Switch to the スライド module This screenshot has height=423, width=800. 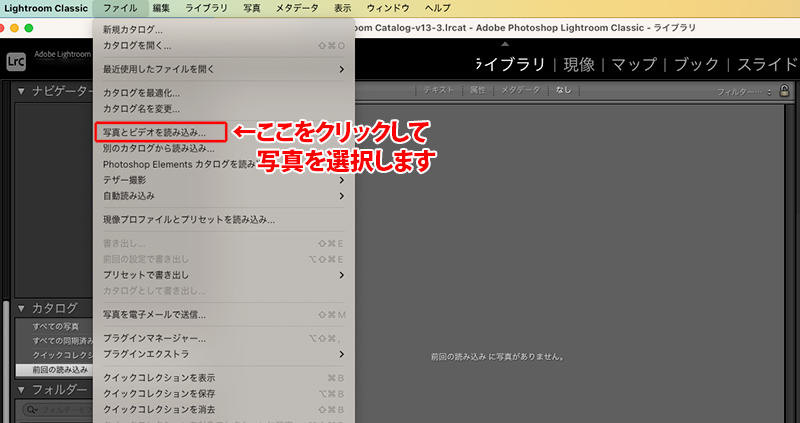[767, 65]
